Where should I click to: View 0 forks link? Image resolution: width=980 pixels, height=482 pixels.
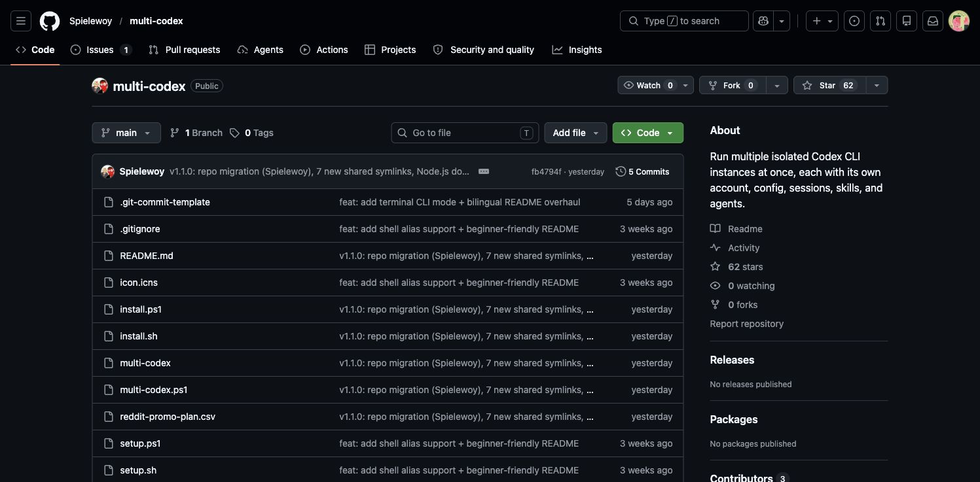[734, 305]
